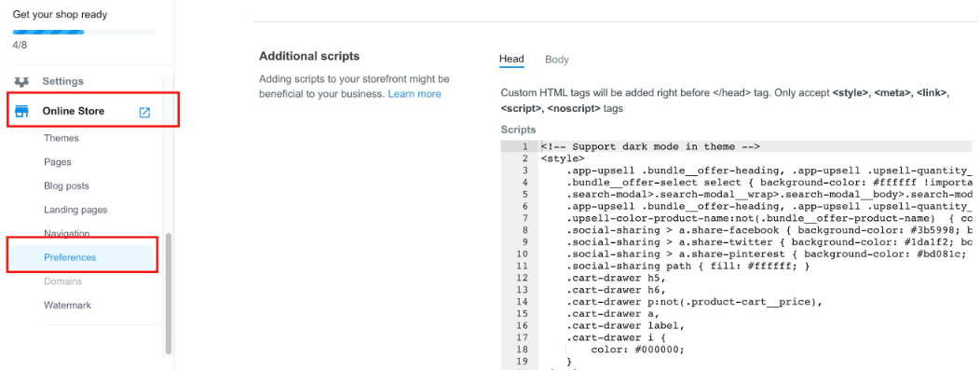
Task: Click line number 14 in gutter
Action: (523, 302)
